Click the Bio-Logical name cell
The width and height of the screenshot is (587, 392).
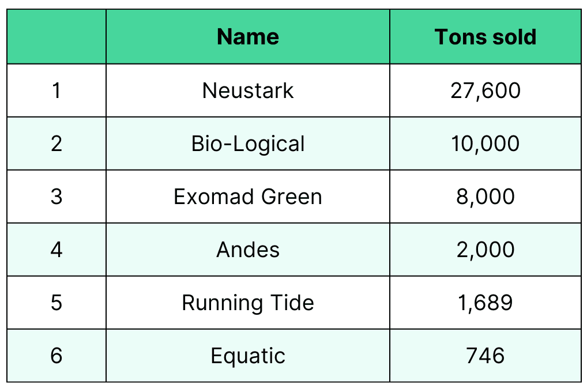pos(248,144)
